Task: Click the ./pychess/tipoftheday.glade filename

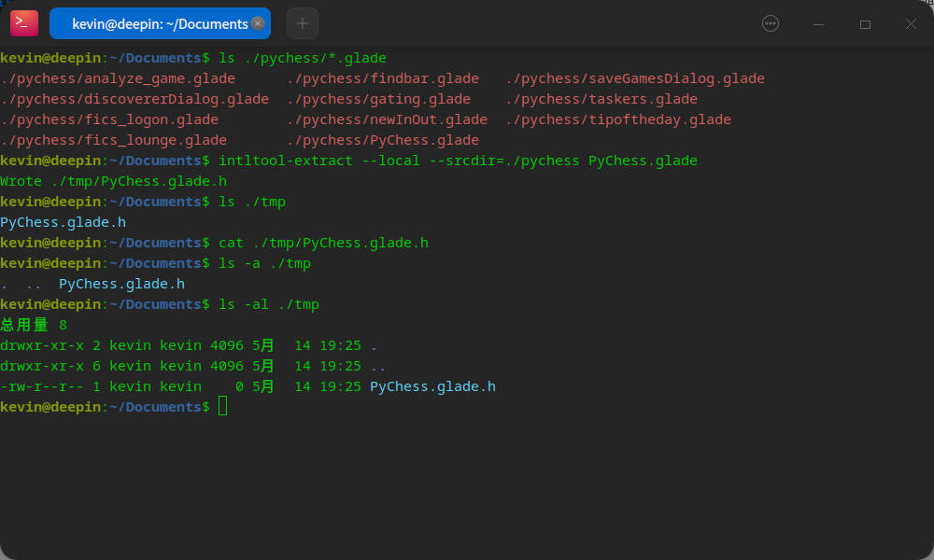Action: [x=616, y=119]
